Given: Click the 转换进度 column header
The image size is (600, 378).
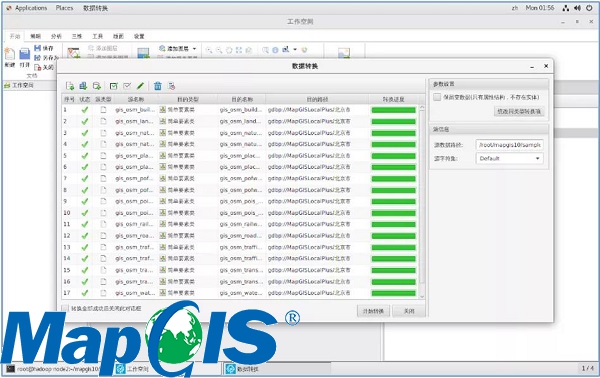Looking at the screenshot, I should click(393, 99).
